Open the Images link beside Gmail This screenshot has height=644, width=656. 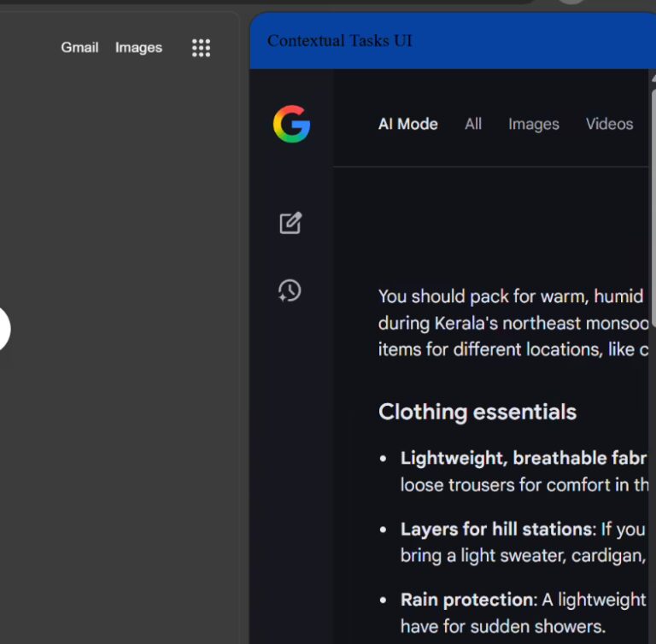pyautogui.click(x=138, y=48)
